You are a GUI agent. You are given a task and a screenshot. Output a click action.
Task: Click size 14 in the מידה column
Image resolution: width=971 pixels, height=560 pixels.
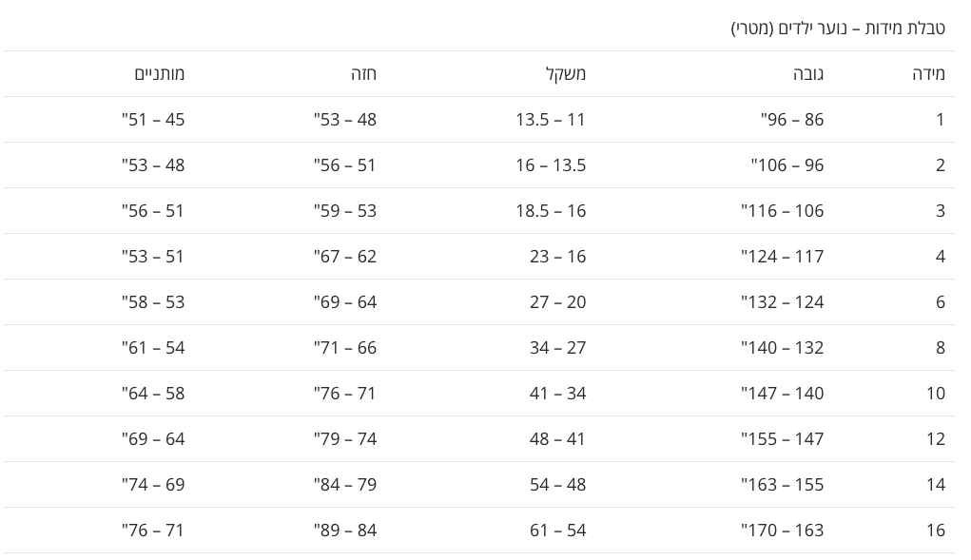[x=936, y=484]
